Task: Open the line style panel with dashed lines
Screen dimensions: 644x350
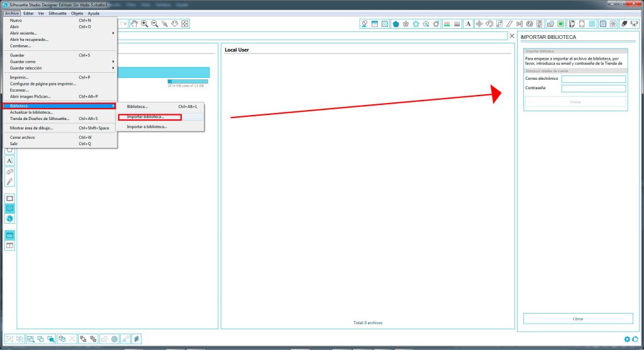Action: 457,24
